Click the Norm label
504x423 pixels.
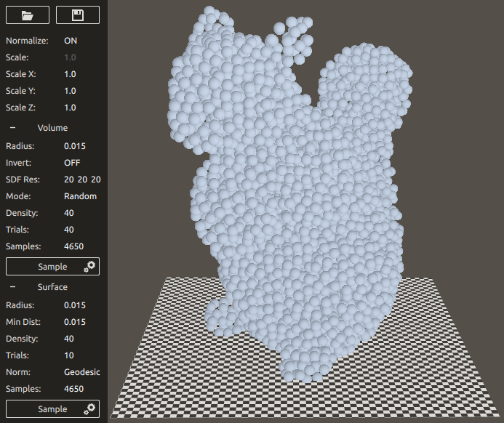coord(18,372)
